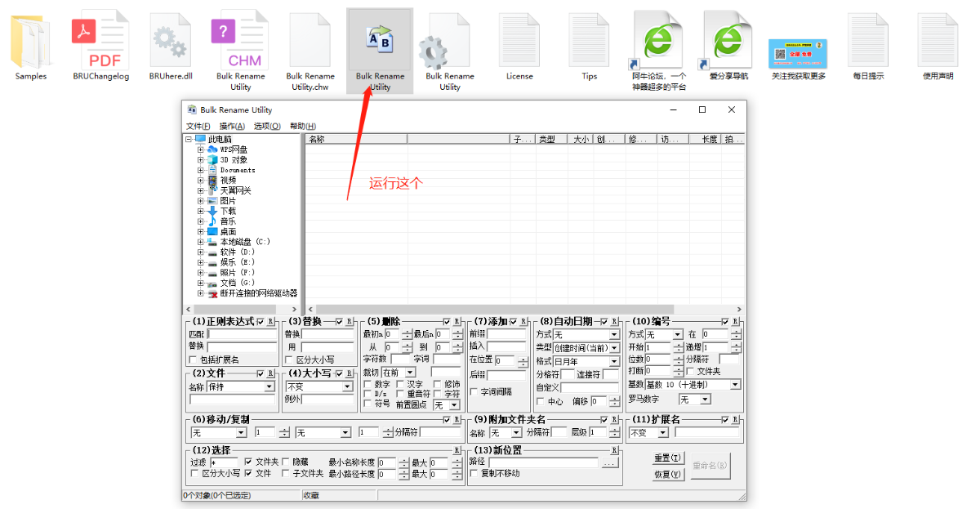Select the Documents icon in folder tree
The width and height of the screenshot is (980, 509).
212,170
